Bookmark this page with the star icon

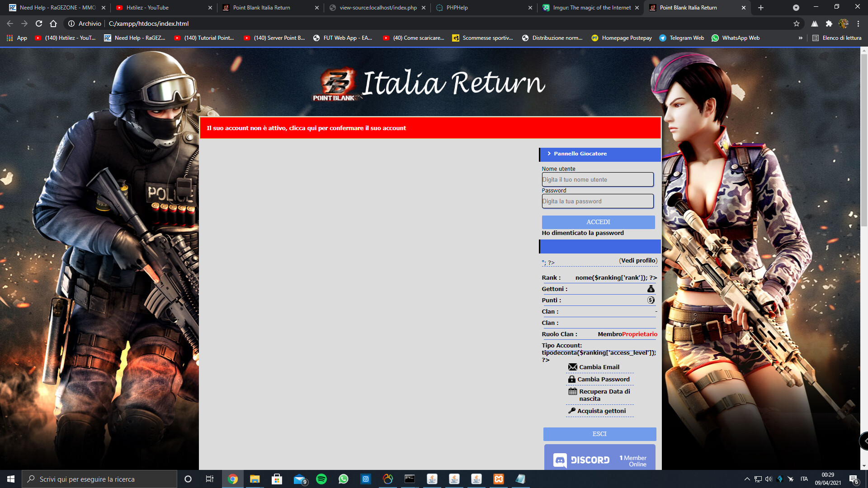pos(797,23)
